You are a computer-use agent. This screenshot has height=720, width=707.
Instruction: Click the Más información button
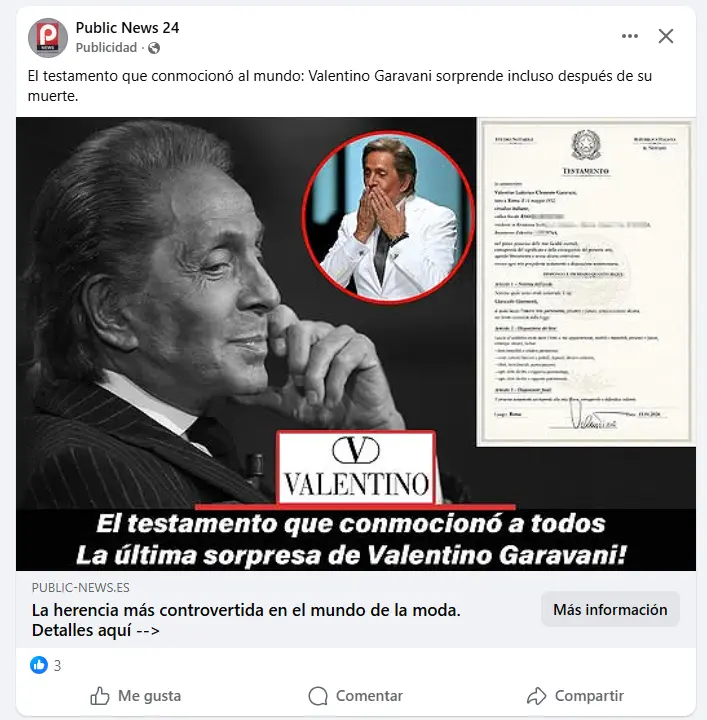610,609
